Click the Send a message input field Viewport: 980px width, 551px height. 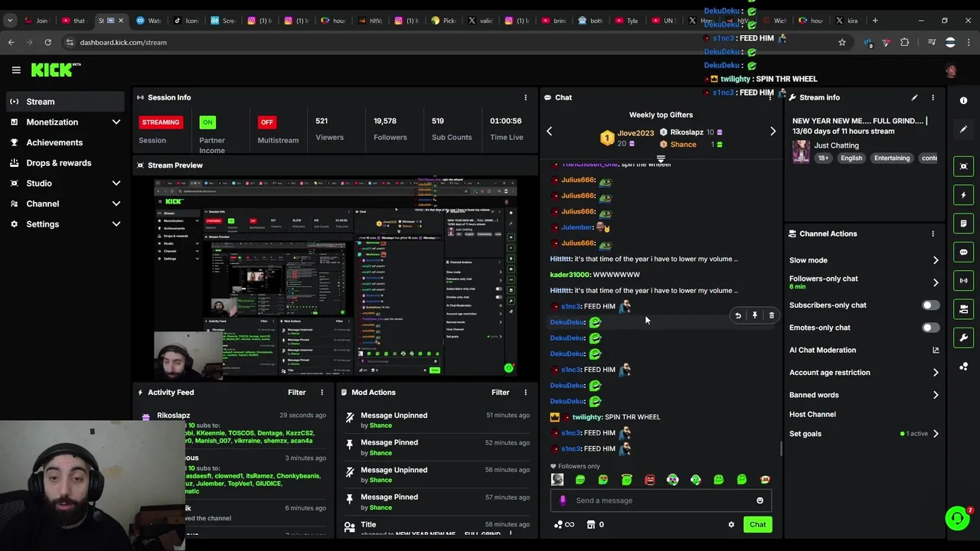click(x=661, y=500)
